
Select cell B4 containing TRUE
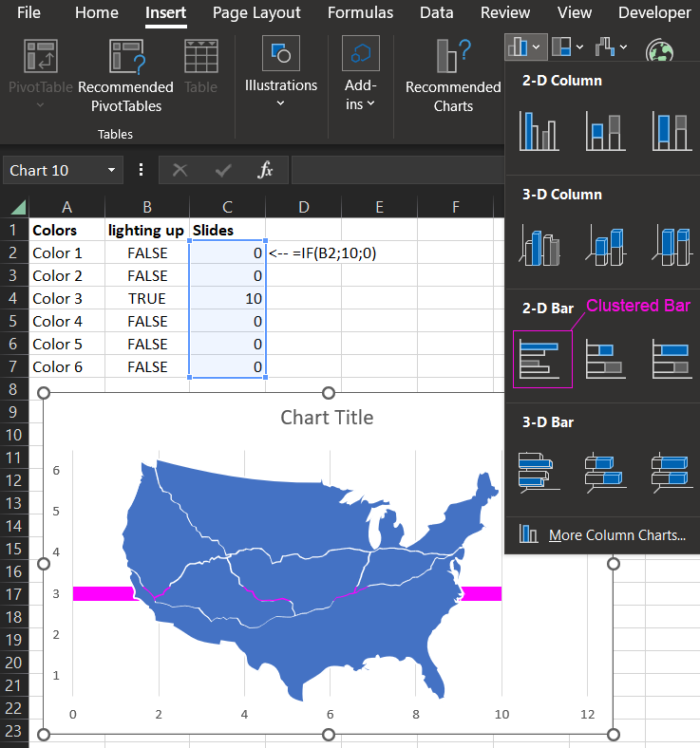147,298
